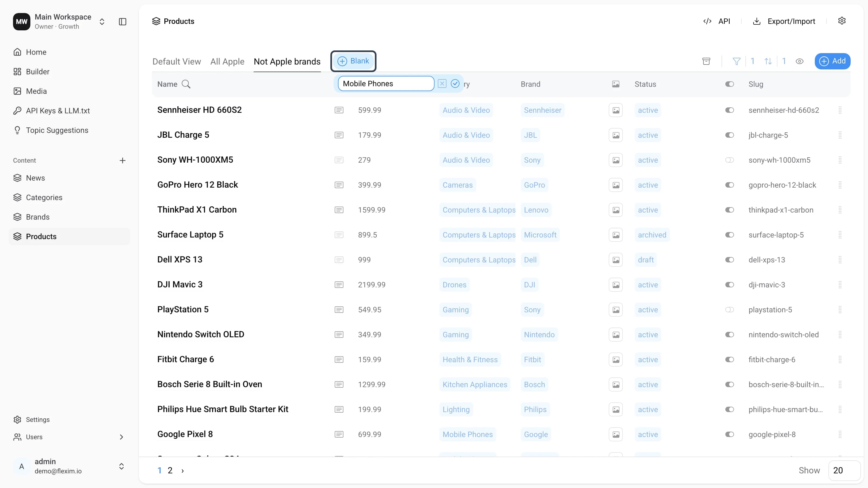Open description icon for DJI Mavic 3
This screenshot has width=868, height=488.
(339, 285)
